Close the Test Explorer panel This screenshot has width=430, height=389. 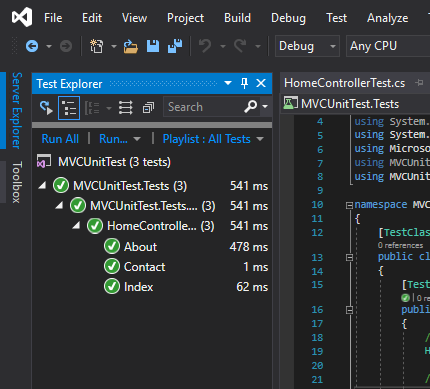pos(261,83)
